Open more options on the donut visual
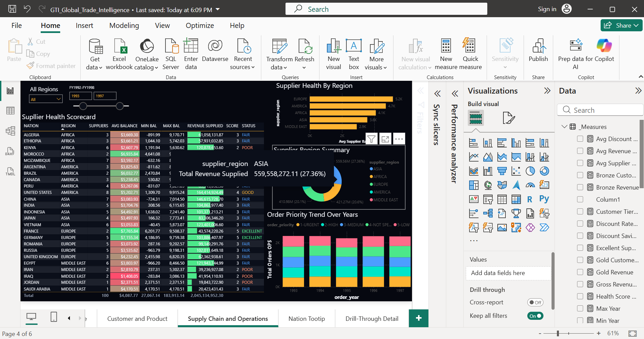 399,139
